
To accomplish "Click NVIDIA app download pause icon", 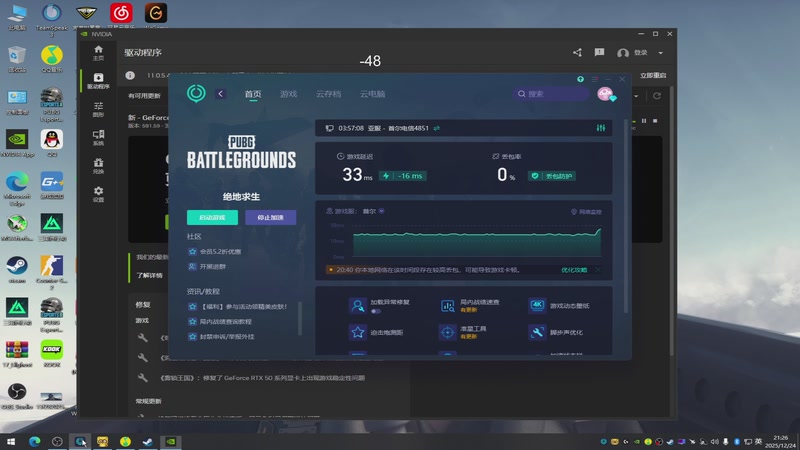I will [x=644, y=121].
